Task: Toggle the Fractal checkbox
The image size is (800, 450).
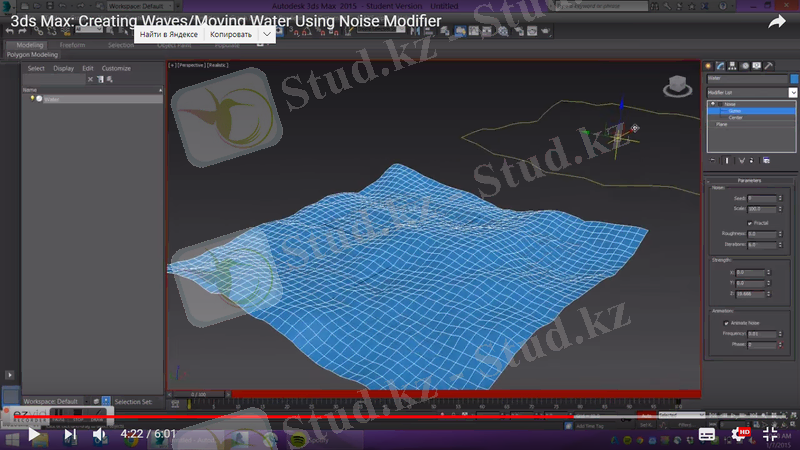Action: (750, 222)
